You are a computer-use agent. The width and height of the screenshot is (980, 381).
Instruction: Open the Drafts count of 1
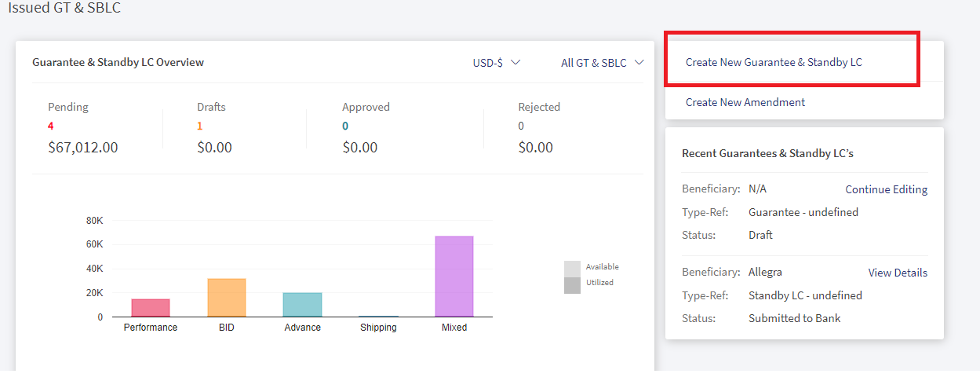click(199, 126)
